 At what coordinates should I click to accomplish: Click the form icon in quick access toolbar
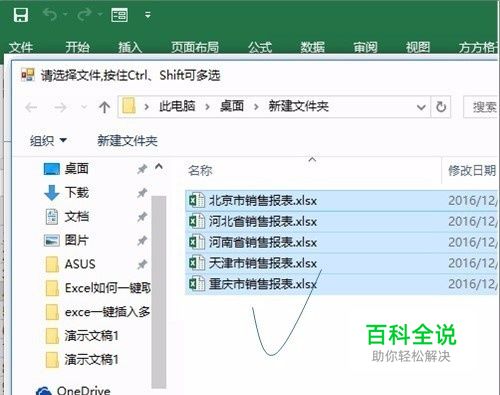click(x=119, y=15)
